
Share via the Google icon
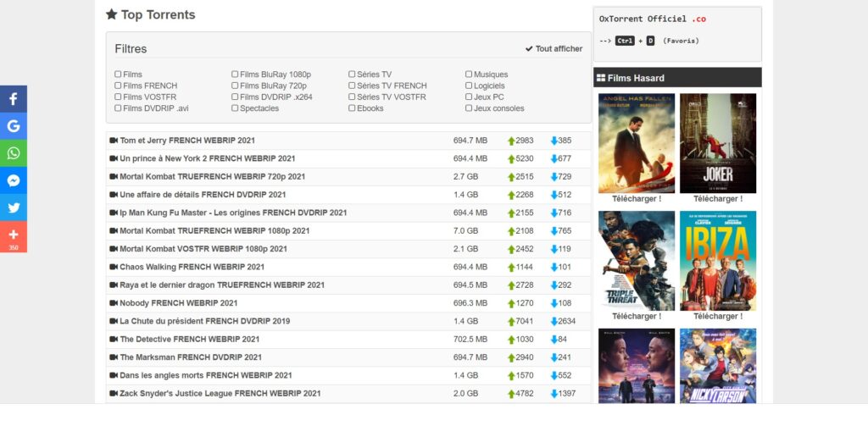pyautogui.click(x=14, y=126)
